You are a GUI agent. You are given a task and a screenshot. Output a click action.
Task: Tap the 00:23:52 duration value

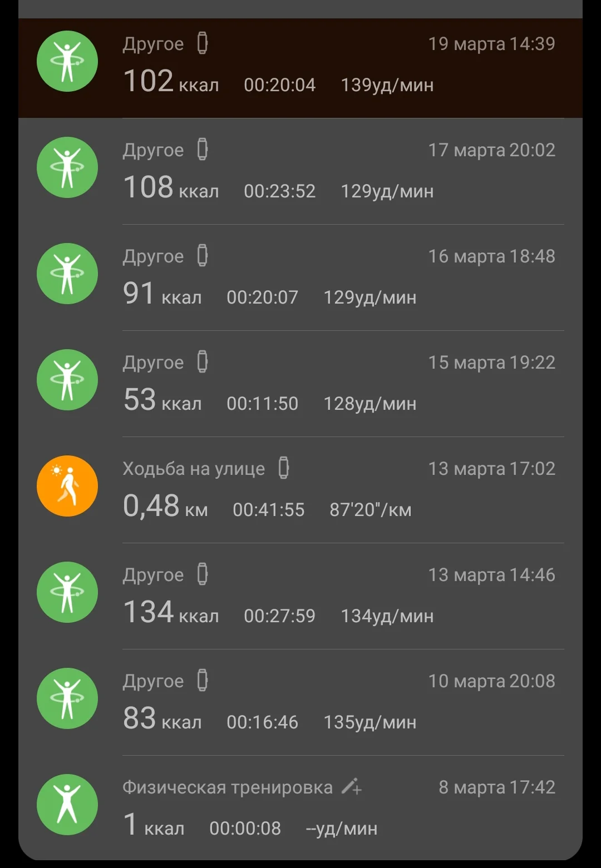279,191
